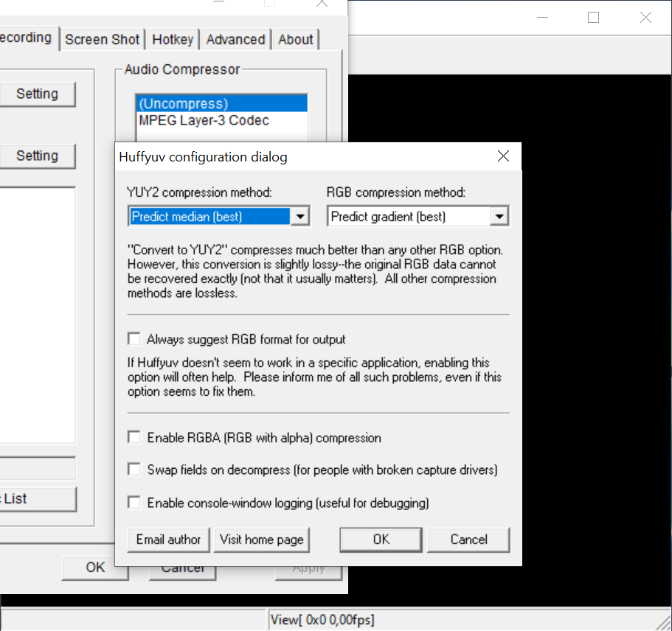The width and height of the screenshot is (672, 631).
Task: Click the lower Setting button
Action: click(x=38, y=156)
